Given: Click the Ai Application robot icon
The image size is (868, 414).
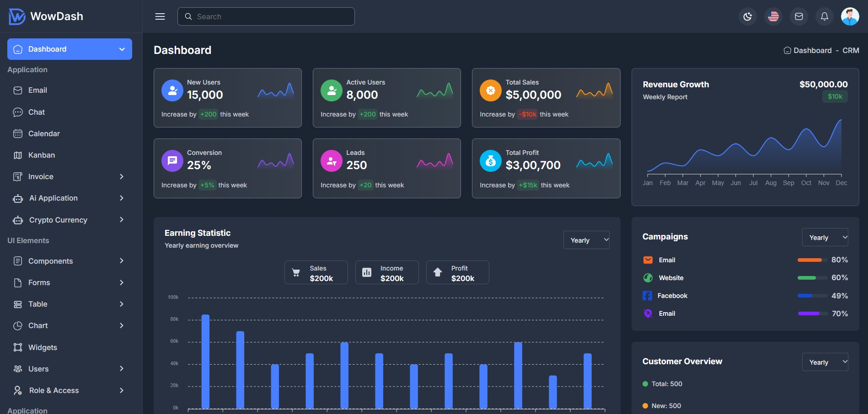Looking at the screenshot, I should coord(18,198).
